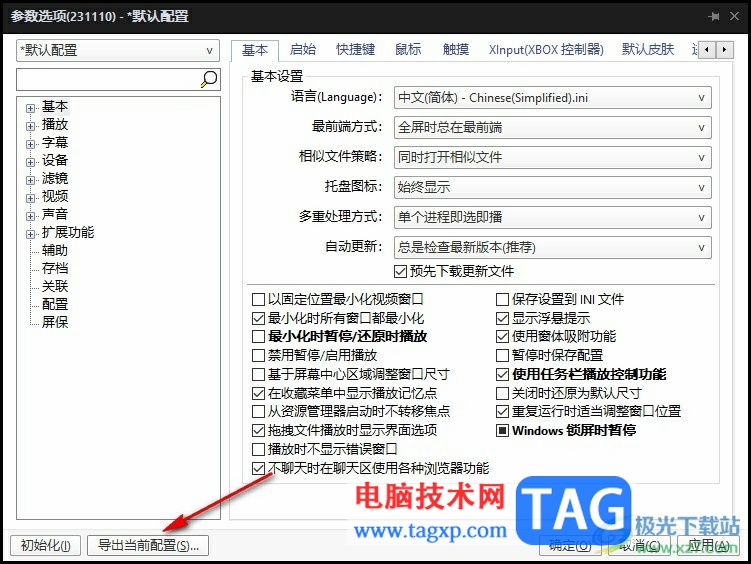This screenshot has height=564, width=751.
Task: Enable 关闭时还原为默认尺寸
Action: [x=502, y=393]
